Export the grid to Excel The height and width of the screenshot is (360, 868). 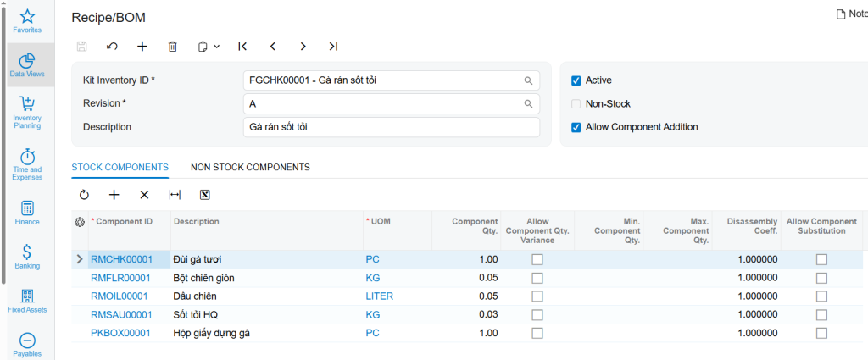pyautogui.click(x=205, y=195)
